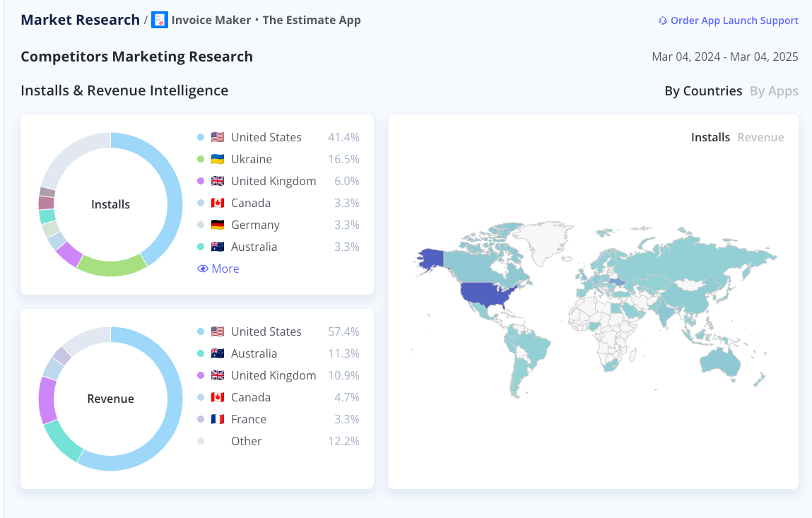
Task: Click the France flag icon
Action: pyautogui.click(x=218, y=419)
